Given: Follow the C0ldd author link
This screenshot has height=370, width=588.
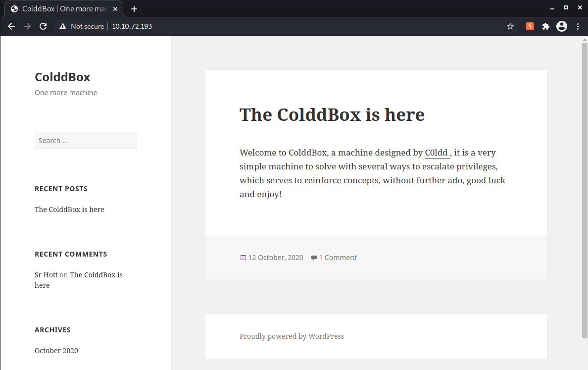Looking at the screenshot, I should click(x=437, y=153).
